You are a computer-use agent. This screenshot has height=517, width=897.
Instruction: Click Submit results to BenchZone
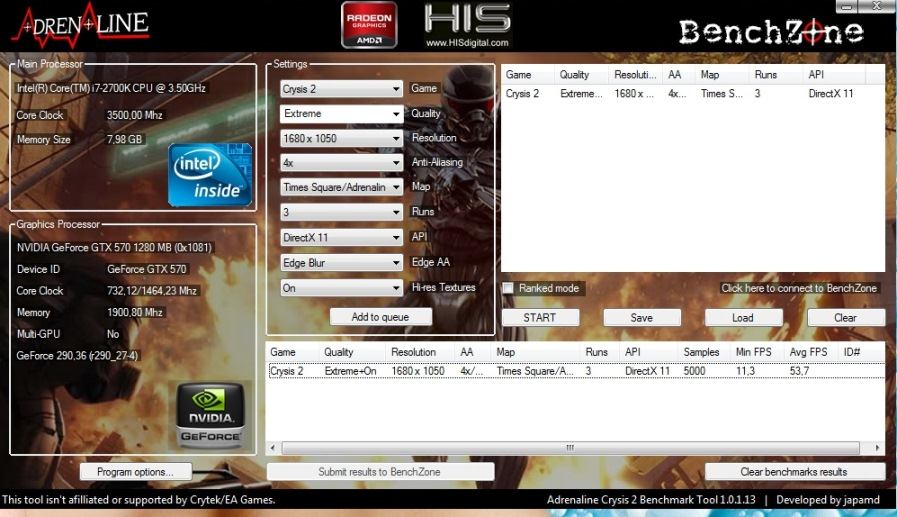[x=380, y=472]
